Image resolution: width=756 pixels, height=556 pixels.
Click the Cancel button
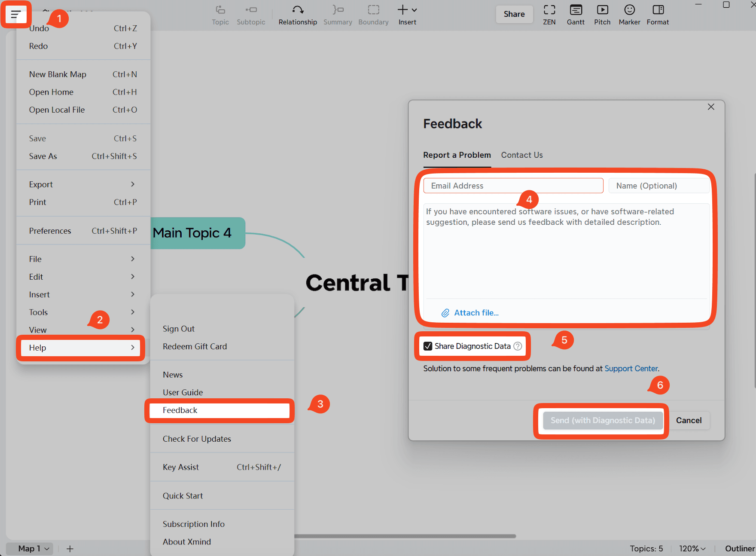coord(689,420)
